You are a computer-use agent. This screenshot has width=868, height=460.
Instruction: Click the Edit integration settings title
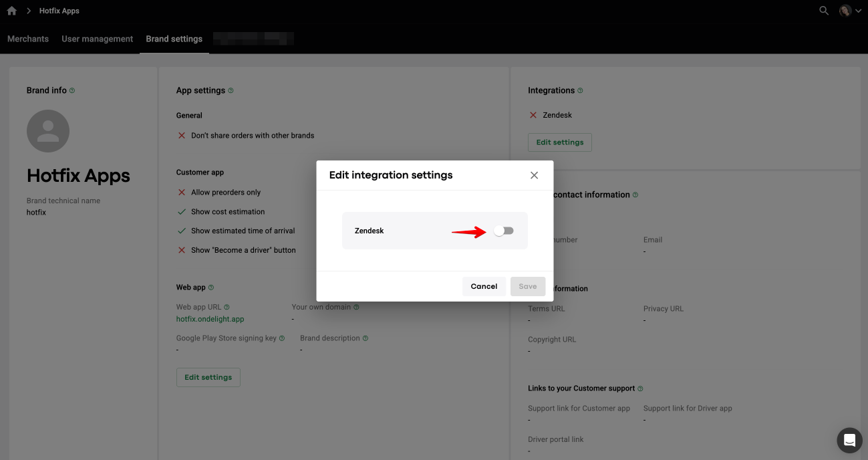(x=391, y=175)
